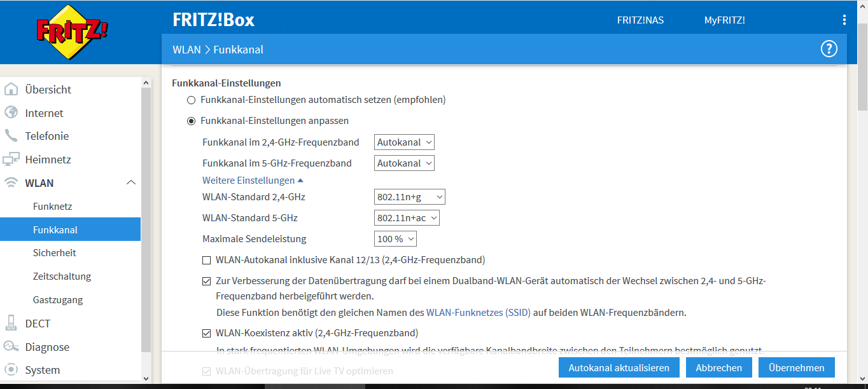Toggle dual-band Wechsel checkbox
The image size is (868, 389).
click(206, 281)
